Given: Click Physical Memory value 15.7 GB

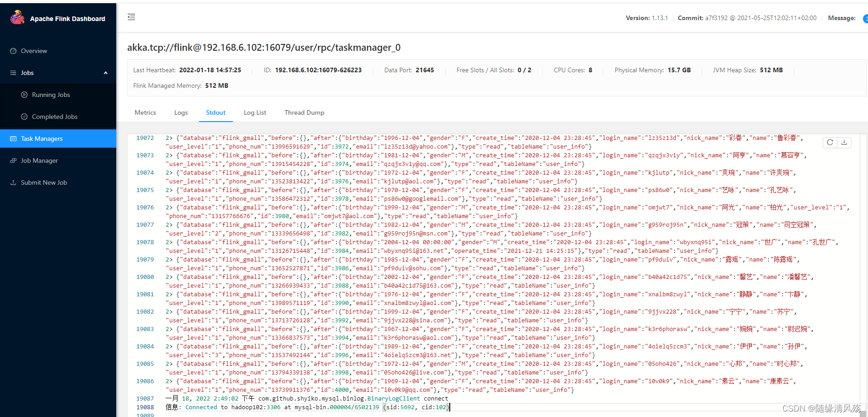Looking at the screenshot, I should (679, 70).
